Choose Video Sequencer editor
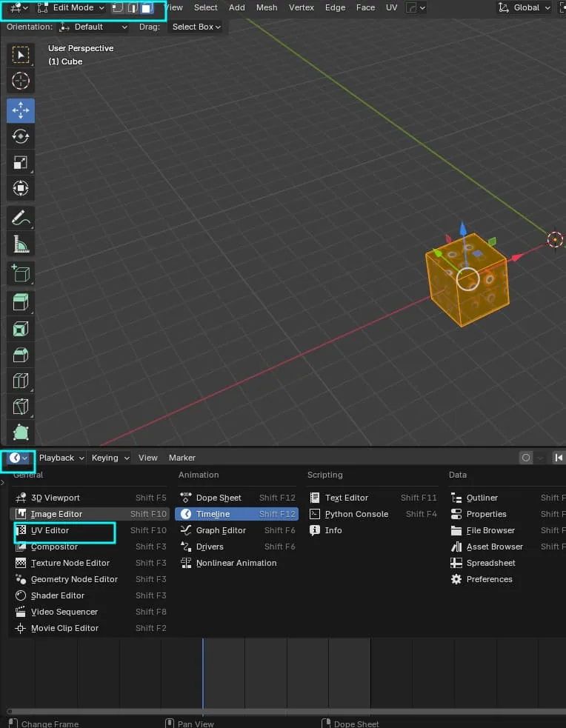The height and width of the screenshot is (728, 566). 89,612
